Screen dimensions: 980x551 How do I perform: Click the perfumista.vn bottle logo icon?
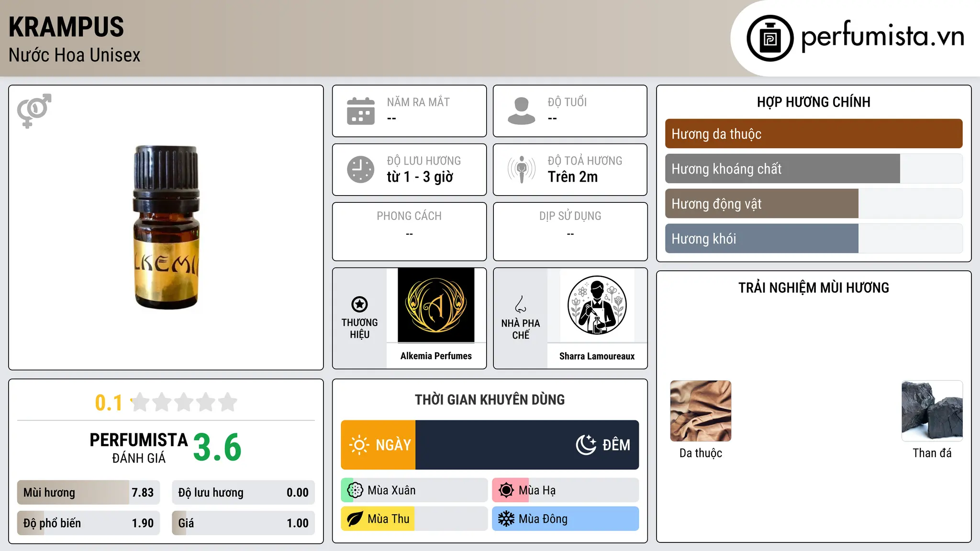(x=770, y=38)
